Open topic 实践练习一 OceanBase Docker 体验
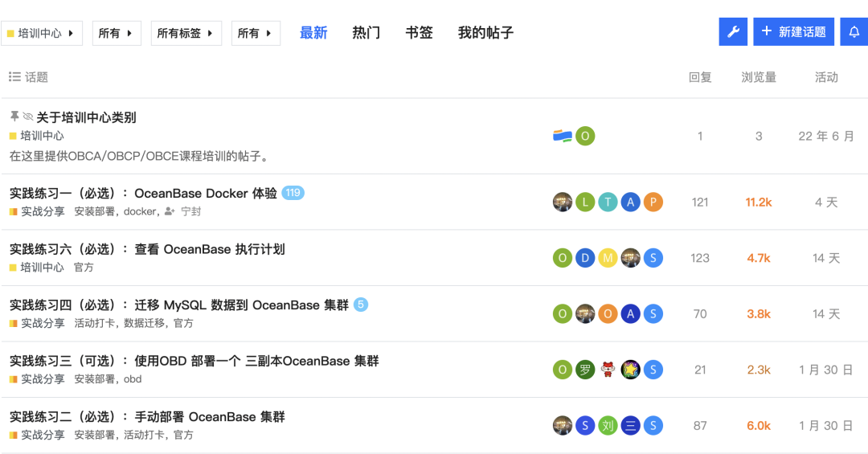868x454 pixels. (x=143, y=193)
